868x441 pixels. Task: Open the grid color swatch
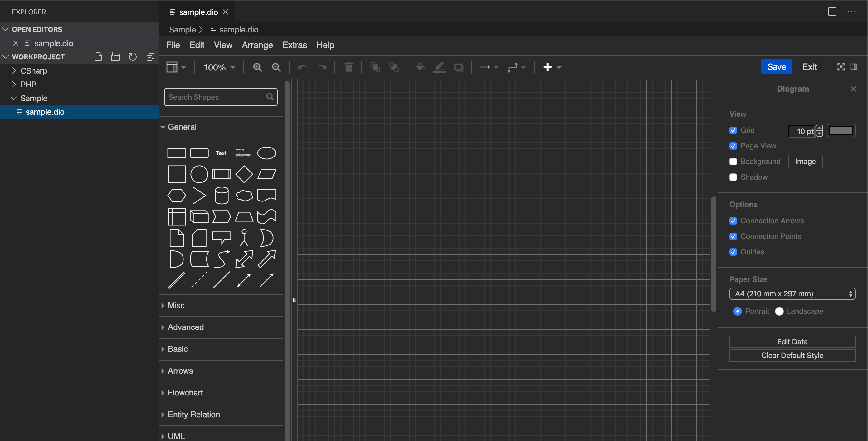point(841,131)
